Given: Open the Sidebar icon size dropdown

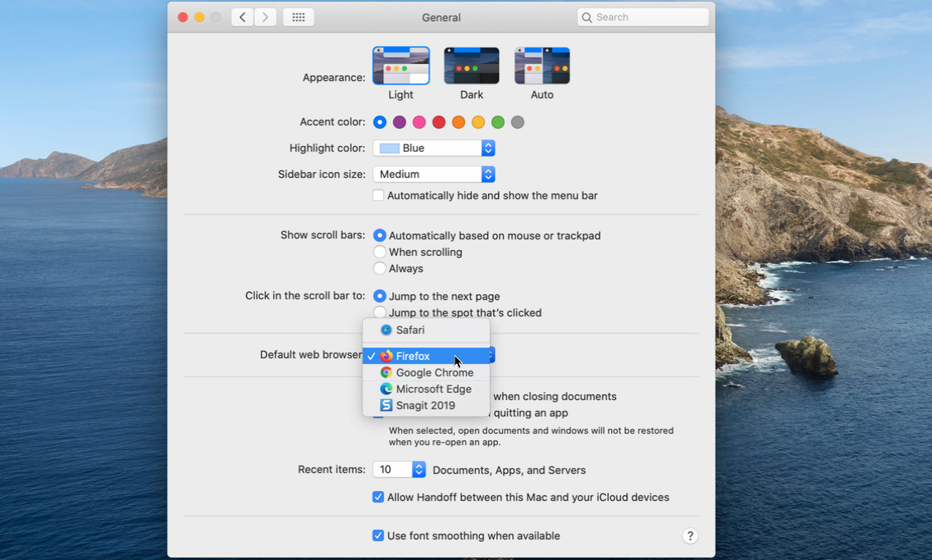Looking at the screenshot, I should [434, 174].
